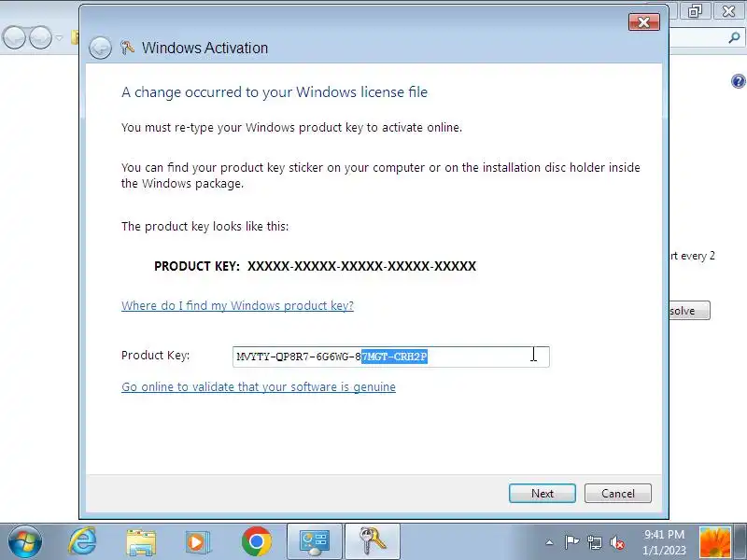Open Windows Explorer folder icon on taskbar

[x=141, y=542]
